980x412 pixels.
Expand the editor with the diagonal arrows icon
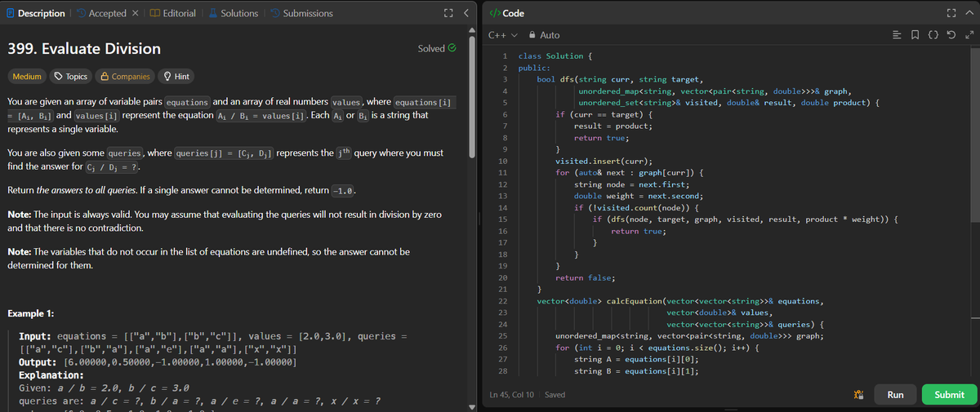point(968,35)
